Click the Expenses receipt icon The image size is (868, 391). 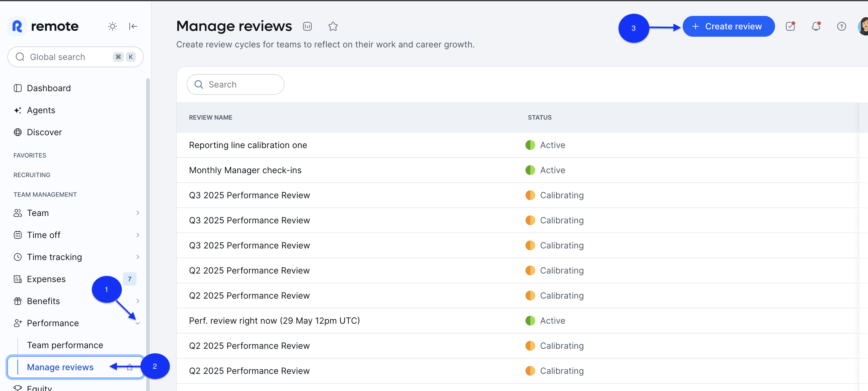pos(17,279)
